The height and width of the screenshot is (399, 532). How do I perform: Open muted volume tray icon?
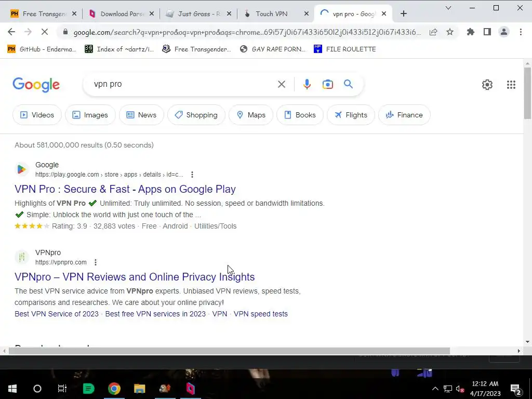click(x=460, y=389)
